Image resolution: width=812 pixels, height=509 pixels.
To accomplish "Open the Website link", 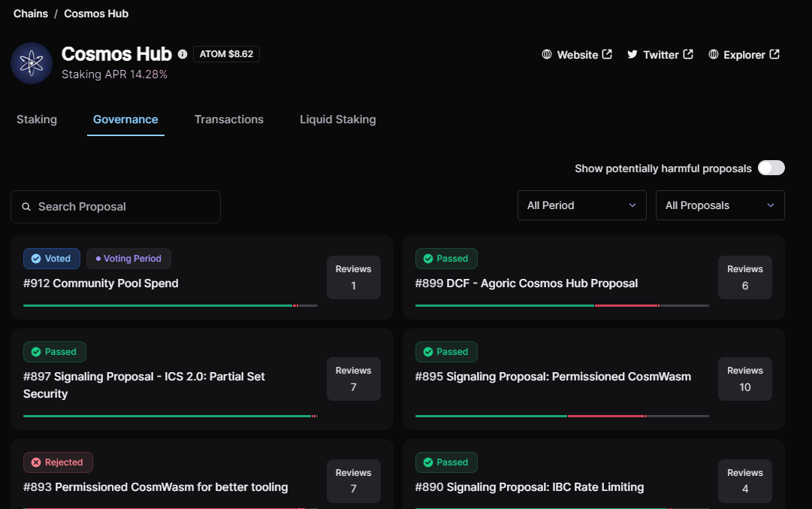I will [577, 54].
